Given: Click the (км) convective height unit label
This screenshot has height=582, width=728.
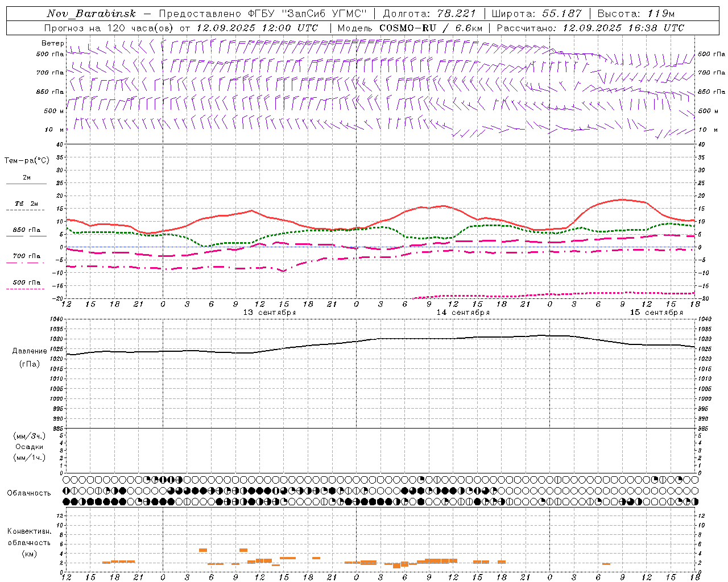Looking at the screenshot, I should tap(29, 554).
